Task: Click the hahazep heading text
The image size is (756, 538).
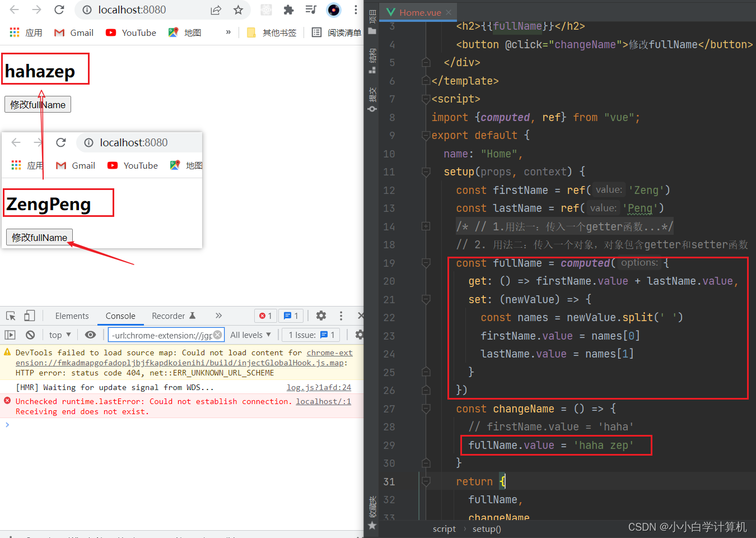Action: click(x=40, y=71)
